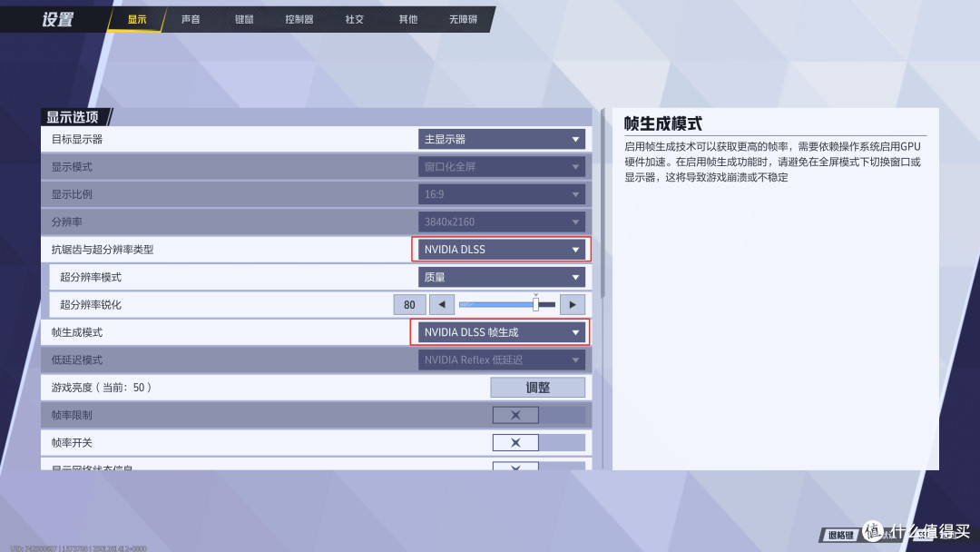The width and height of the screenshot is (980, 552).
Task: Open the 显示比例 dropdown showing 16:9
Action: [x=501, y=194]
